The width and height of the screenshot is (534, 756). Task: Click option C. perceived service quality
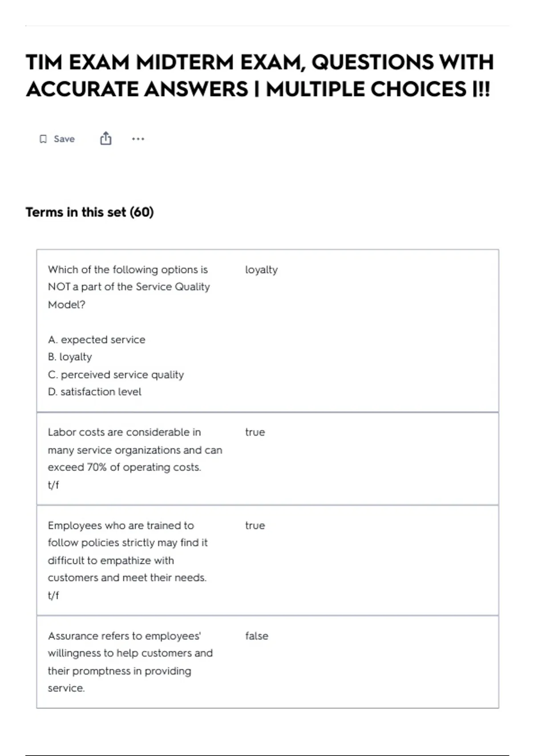116,375
